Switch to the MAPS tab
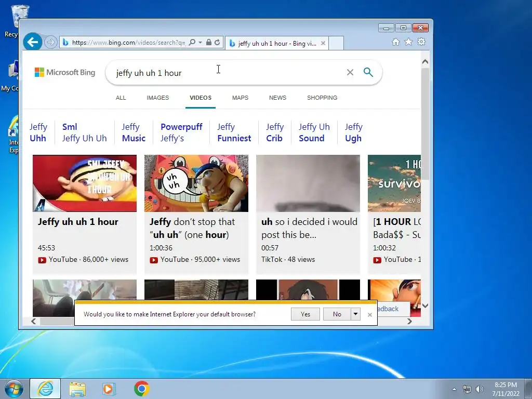 [x=240, y=98]
